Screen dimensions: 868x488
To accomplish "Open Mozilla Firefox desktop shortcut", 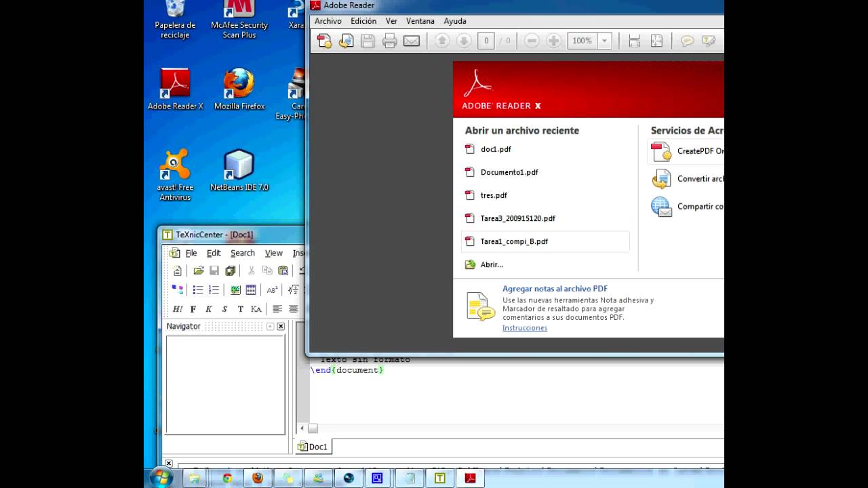I will click(x=239, y=89).
